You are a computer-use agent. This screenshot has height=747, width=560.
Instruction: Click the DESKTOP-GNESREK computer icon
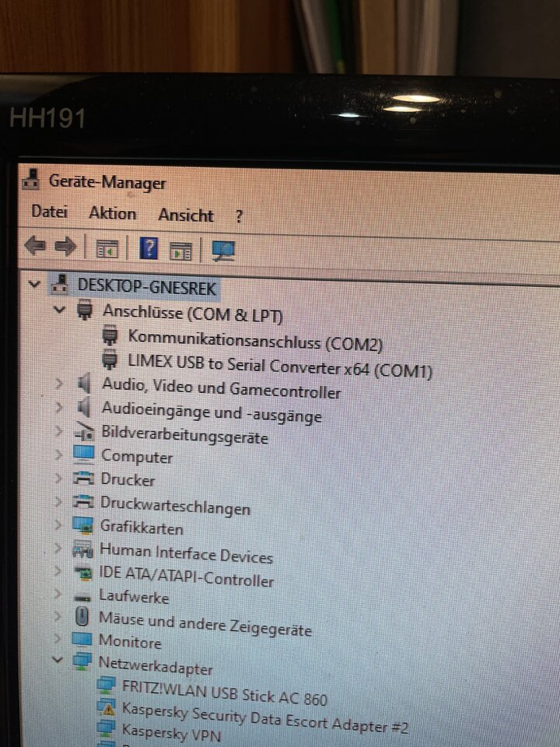tap(60, 283)
